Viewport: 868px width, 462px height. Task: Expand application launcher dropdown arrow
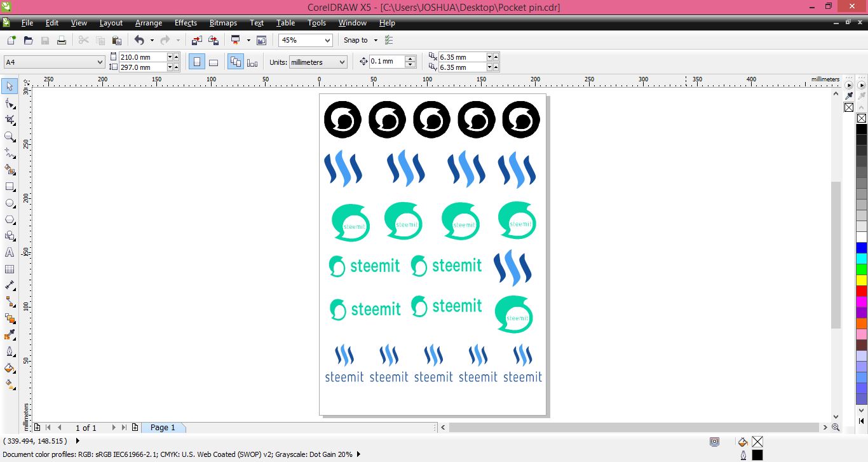[x=248, y=40]
